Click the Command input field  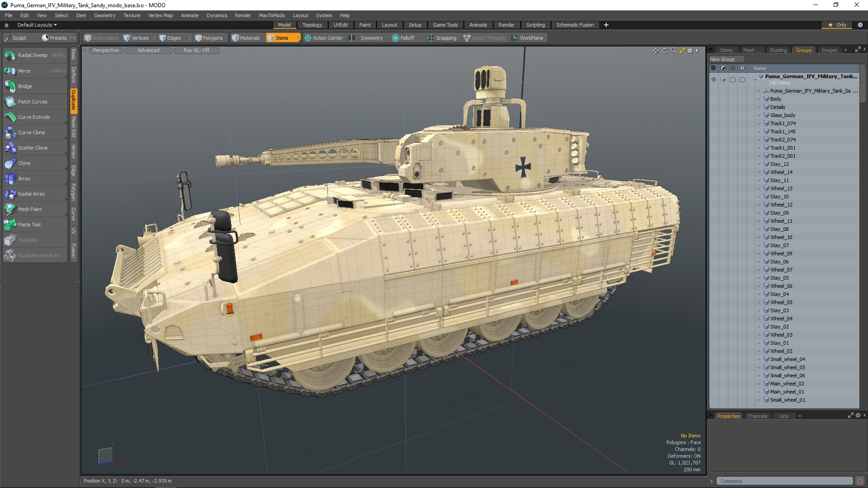click(x=785, y=481)
